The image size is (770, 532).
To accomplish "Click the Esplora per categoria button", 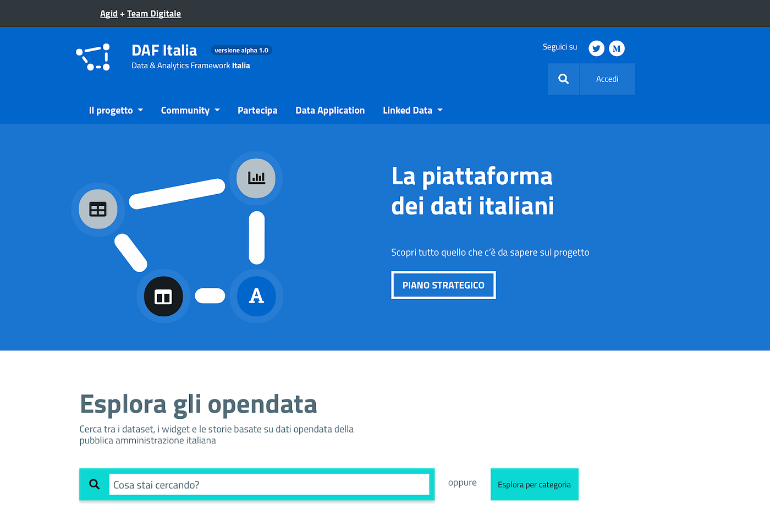I will [535, 484].
